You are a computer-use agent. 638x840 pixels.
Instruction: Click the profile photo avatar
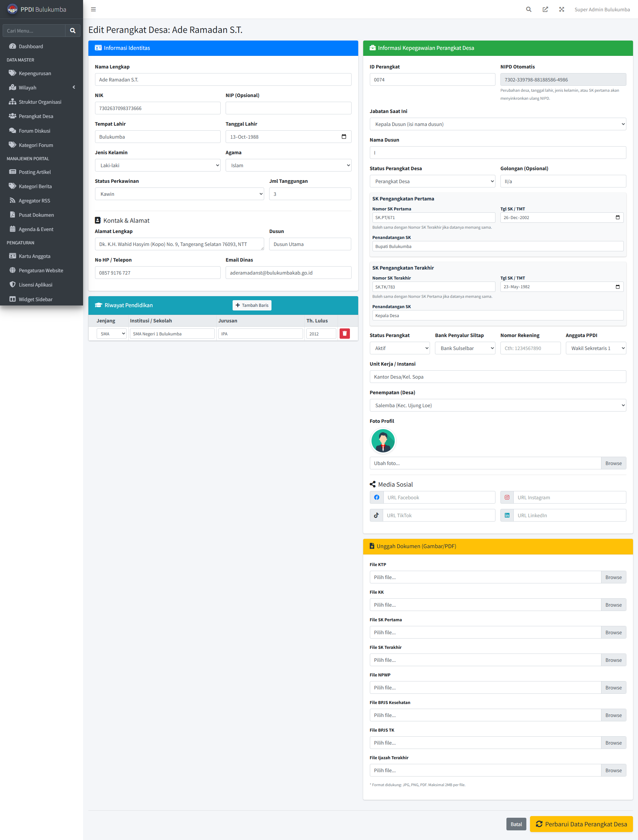tap(383, 441)
